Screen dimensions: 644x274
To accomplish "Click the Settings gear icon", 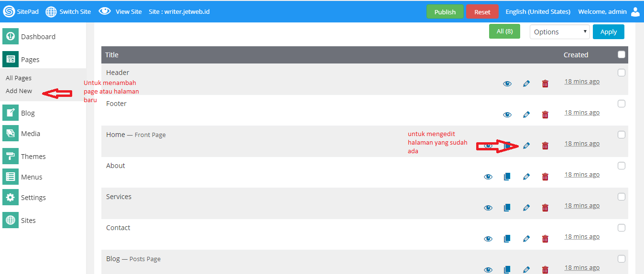I will pos(11,197).
